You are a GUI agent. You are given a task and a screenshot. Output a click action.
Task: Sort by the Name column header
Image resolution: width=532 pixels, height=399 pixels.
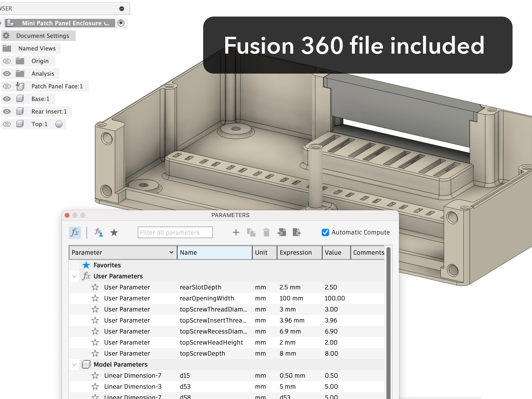pos(215,252)
